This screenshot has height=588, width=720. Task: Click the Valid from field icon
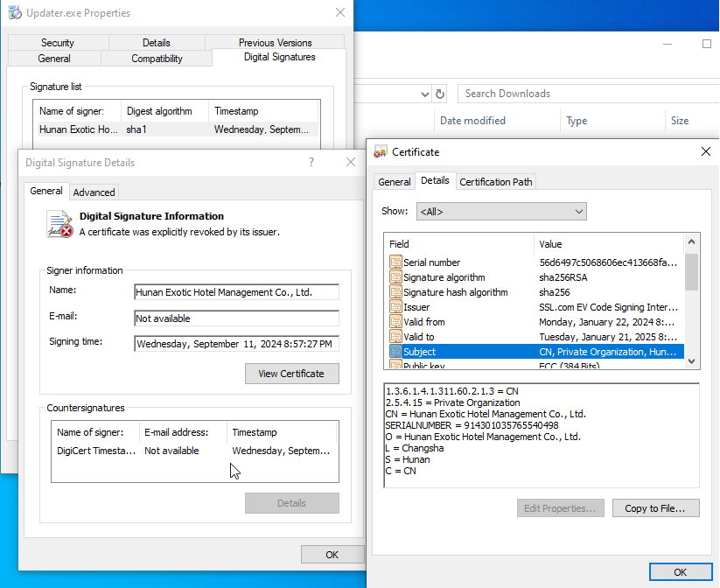[x=395, y=322]
